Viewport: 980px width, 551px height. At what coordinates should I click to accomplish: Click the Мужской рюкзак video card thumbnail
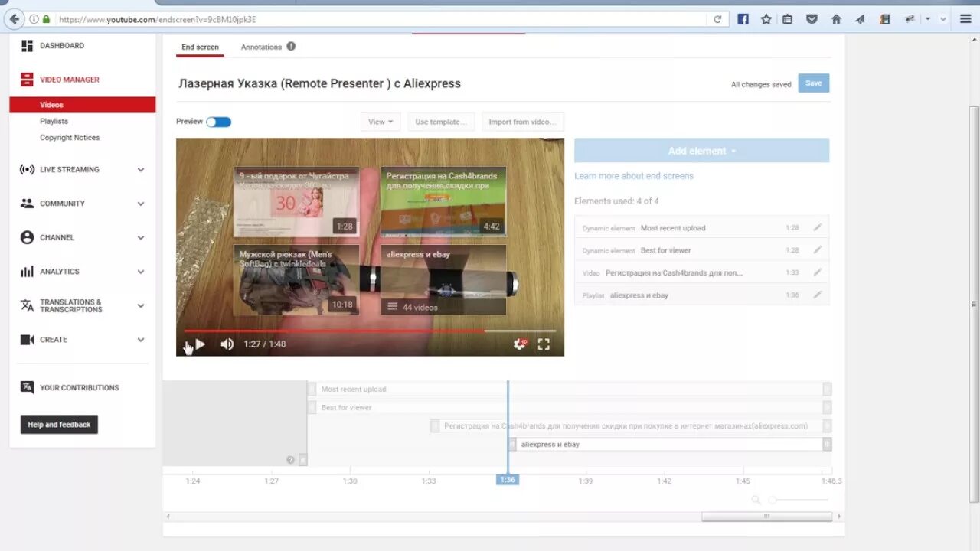pos(296,279)
